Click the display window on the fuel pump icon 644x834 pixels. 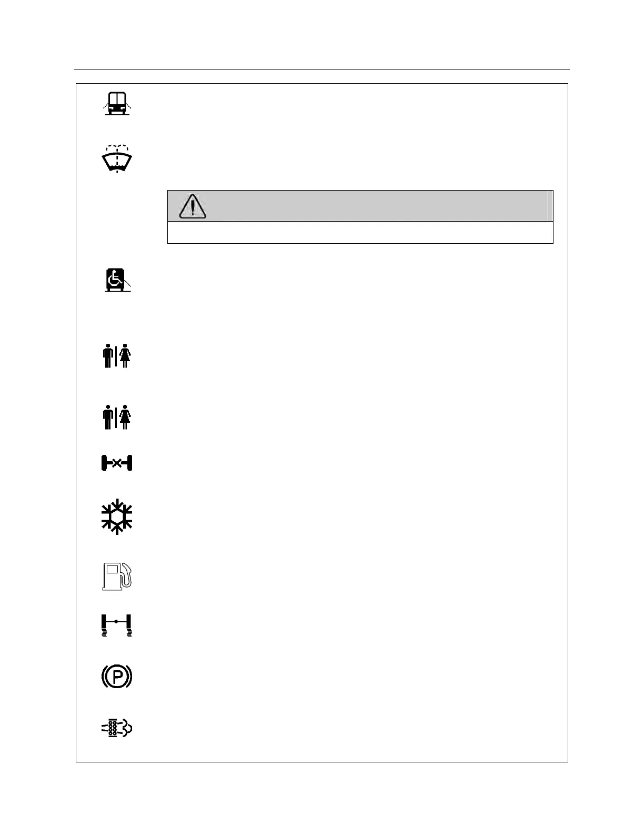(112, 570)
